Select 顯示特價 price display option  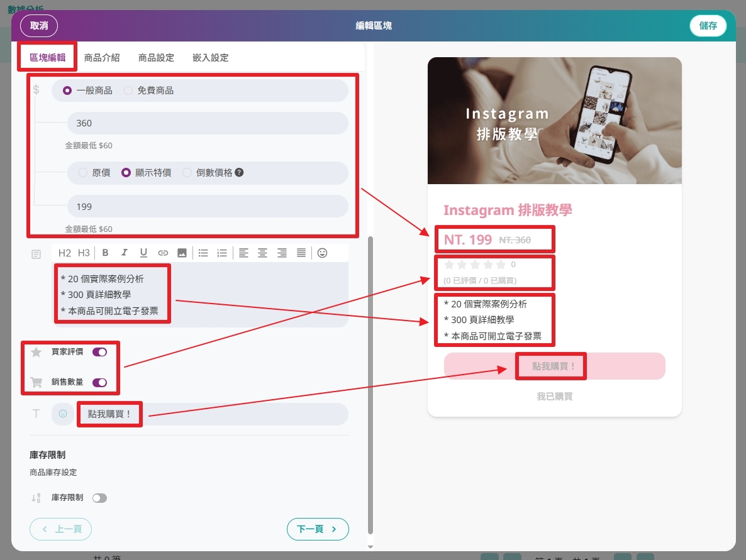[x=126, y=173]
